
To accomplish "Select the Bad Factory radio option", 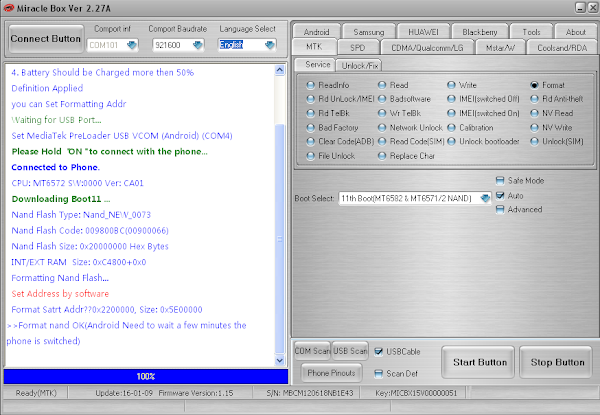I will coord(311,127).
